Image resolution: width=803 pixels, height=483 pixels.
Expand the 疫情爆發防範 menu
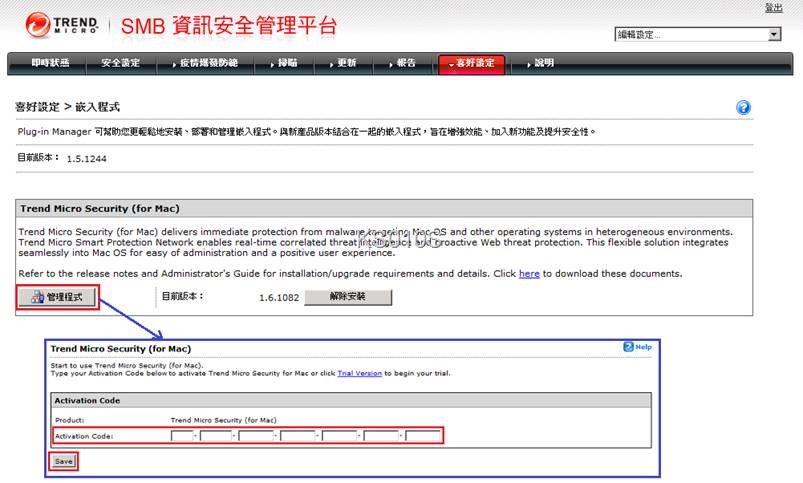coord(205,63)
